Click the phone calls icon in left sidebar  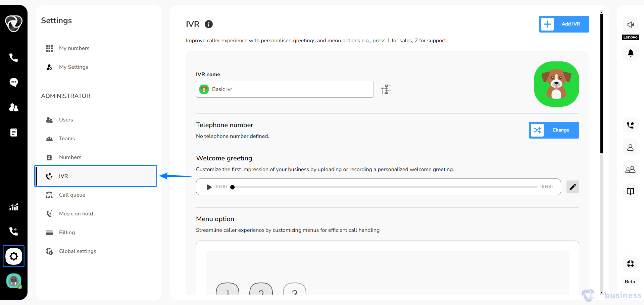point(13,58)
